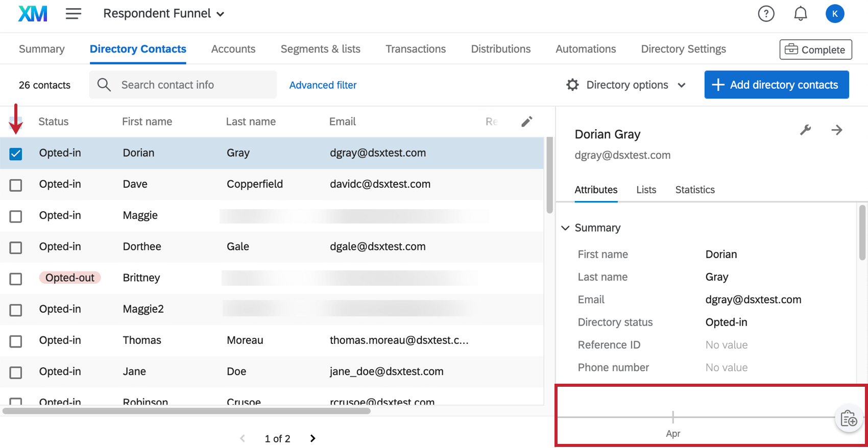
Task: Sort by the Email column header
Action: pyautogui.click(x=343, y=121)
